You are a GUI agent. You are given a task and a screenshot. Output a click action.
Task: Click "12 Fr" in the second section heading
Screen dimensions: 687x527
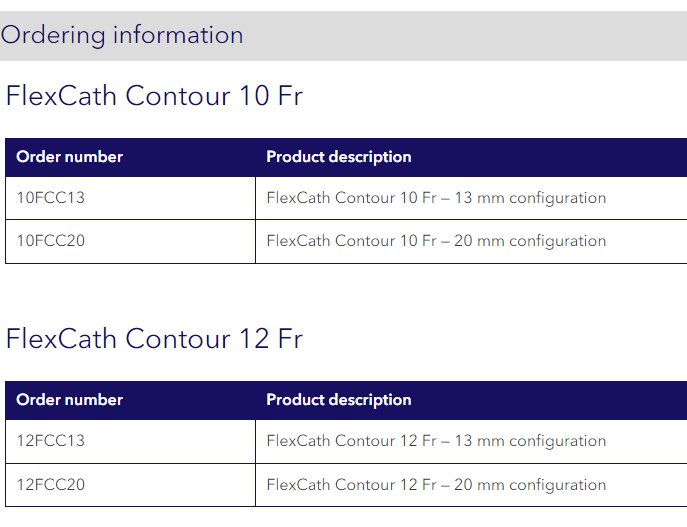[270, 339]
